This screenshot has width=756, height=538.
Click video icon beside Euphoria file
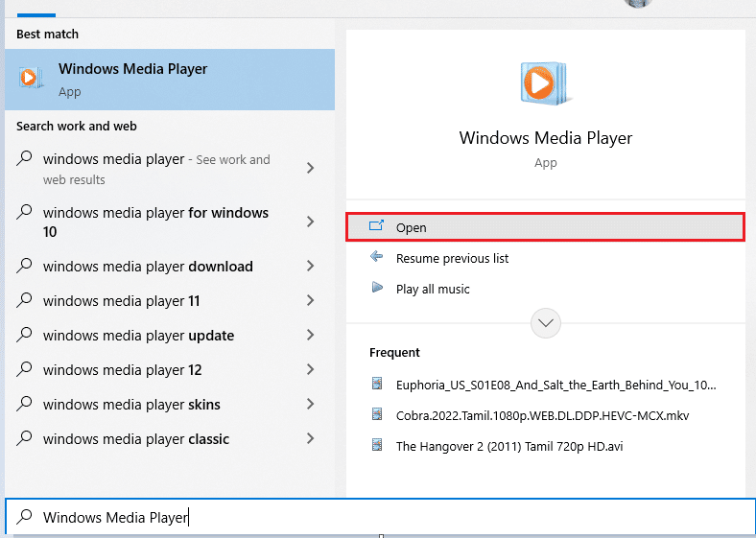tap(377, 384)
